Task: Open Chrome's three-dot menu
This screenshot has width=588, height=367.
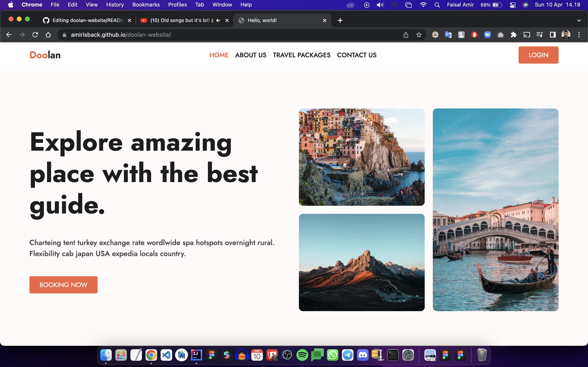Action: (x=579, y=35)
